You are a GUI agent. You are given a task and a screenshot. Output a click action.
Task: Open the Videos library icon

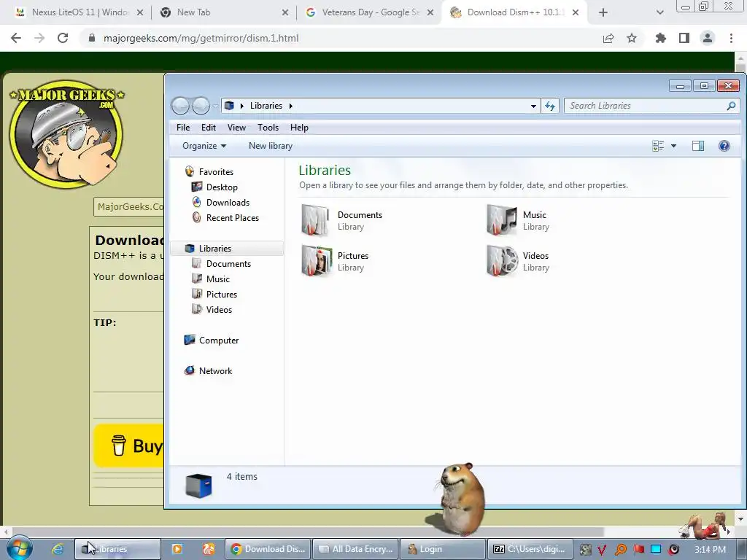click(502, 261)
